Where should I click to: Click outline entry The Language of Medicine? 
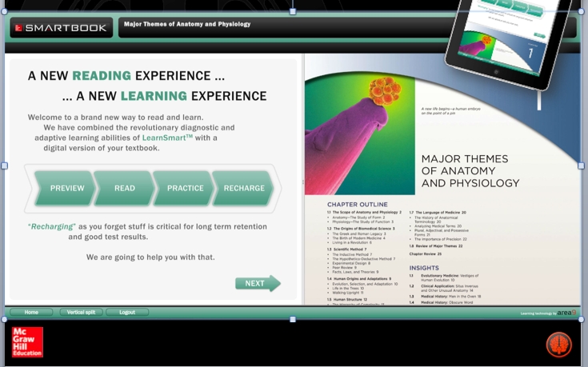tap(438, 212)
